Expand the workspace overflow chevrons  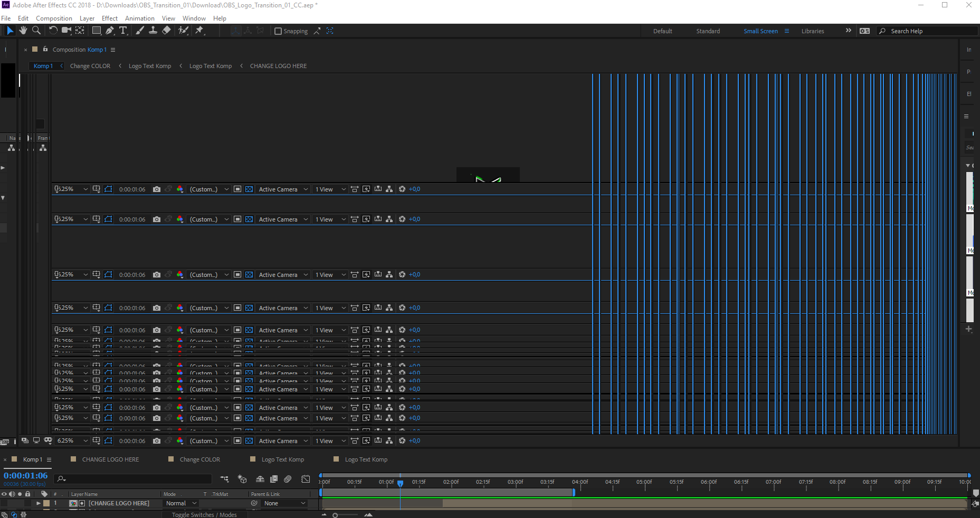point(849,31)
